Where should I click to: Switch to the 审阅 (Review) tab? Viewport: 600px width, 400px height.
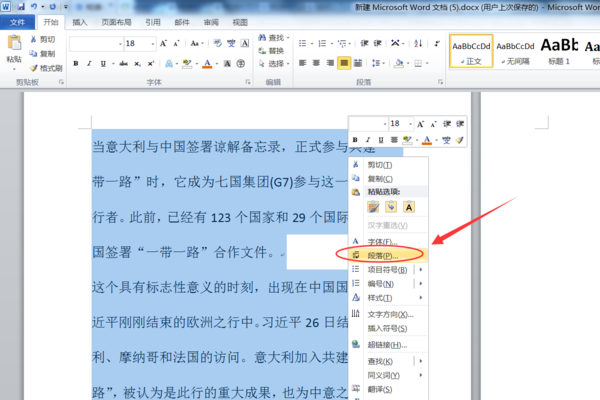point(211,22)
